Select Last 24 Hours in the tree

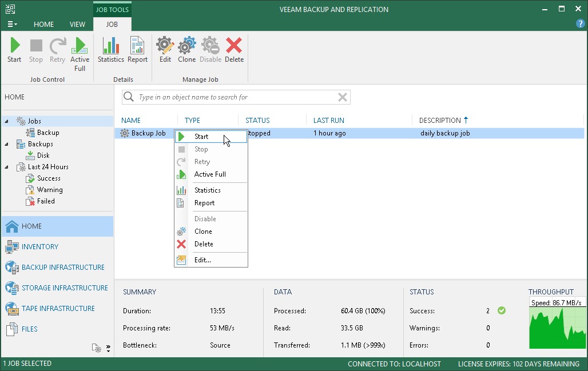point(48,167)
